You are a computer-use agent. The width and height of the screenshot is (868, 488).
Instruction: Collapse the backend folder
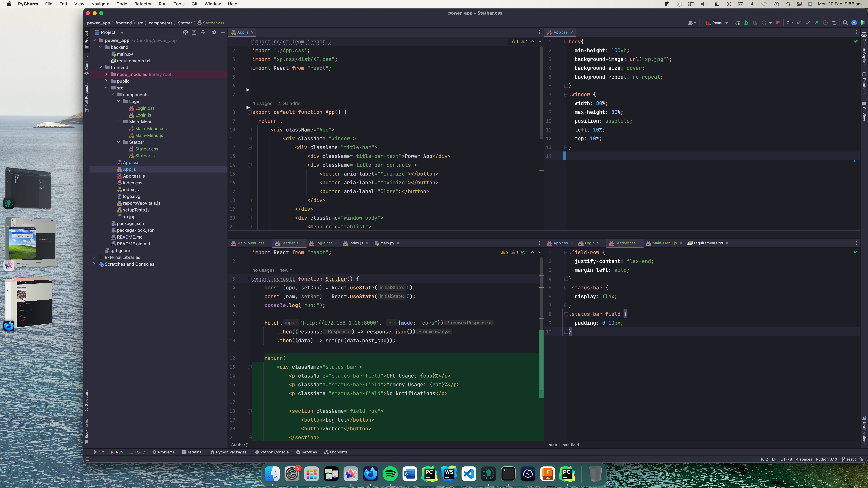(100, 47)
